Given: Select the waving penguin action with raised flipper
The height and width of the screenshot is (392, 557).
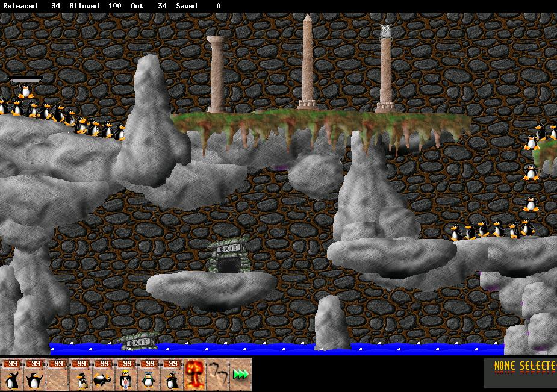Looking at the screenshot, I should pos(11,375).
